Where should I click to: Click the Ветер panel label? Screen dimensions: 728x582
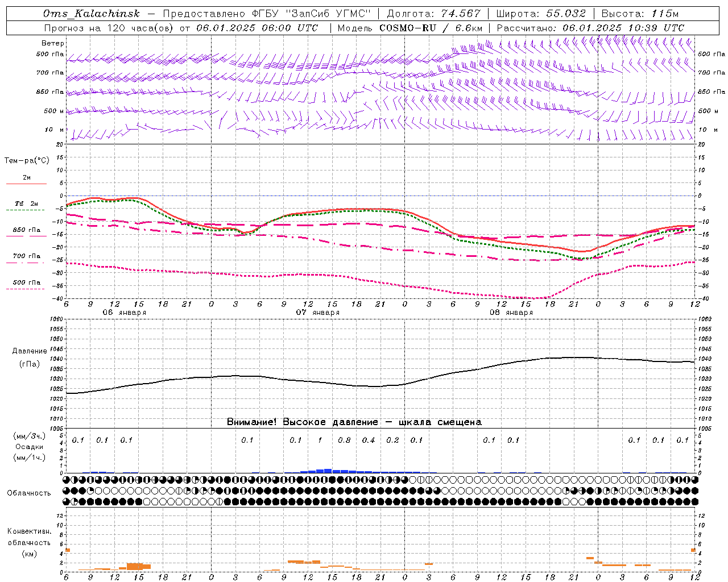tap(53, 43)
